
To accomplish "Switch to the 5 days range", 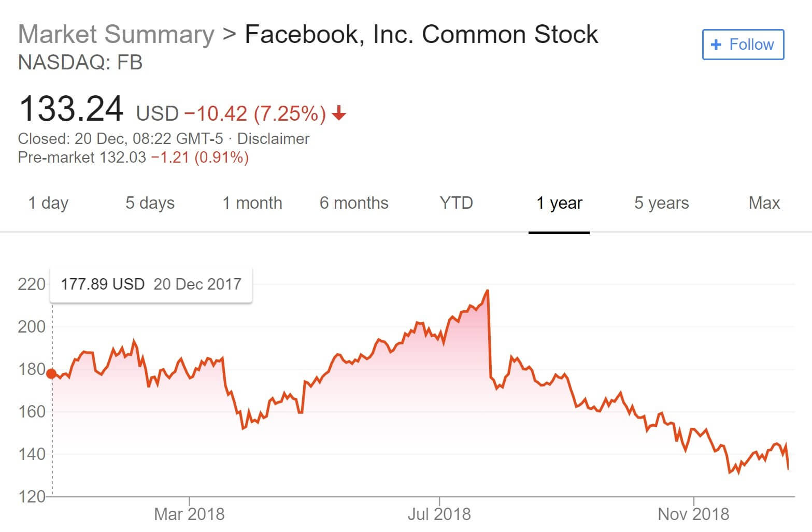I will [x=150, y=203].
